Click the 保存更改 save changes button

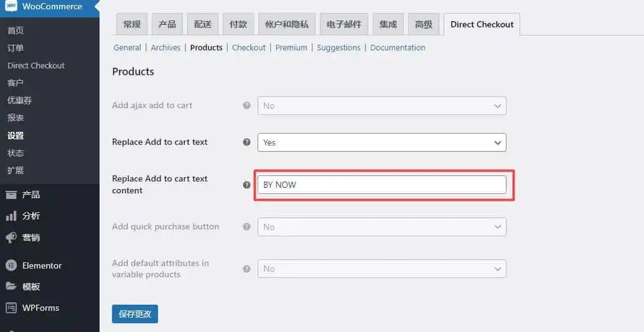(135, 314)
